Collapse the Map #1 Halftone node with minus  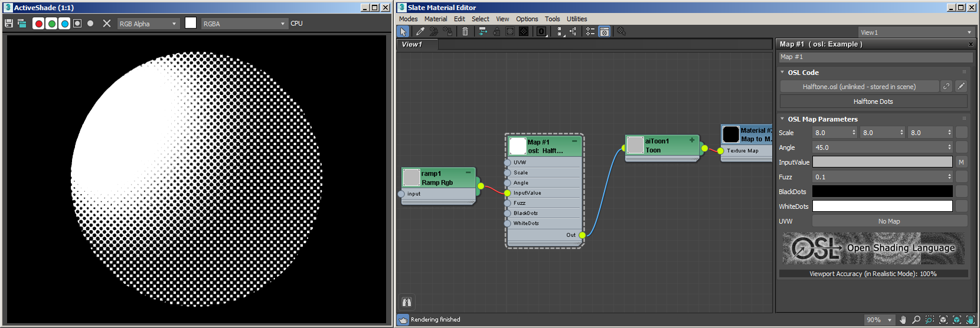pyautogui.click(x=574, y=142)
